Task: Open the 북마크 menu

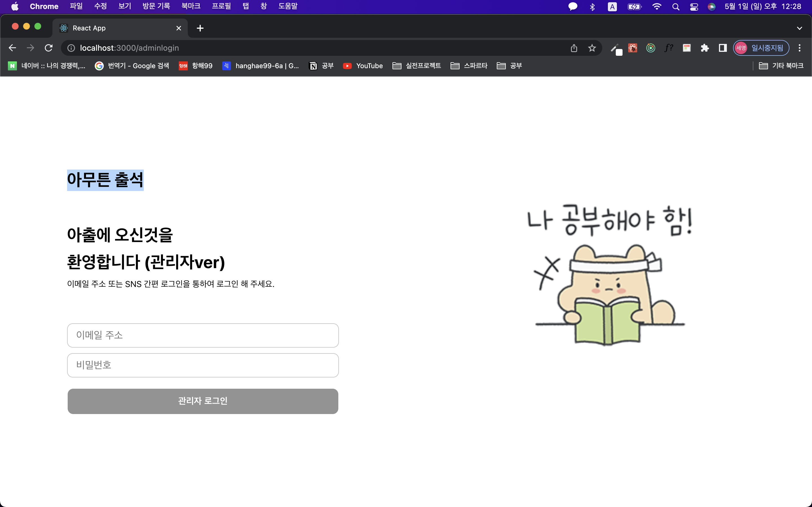Action: (191, 6)
